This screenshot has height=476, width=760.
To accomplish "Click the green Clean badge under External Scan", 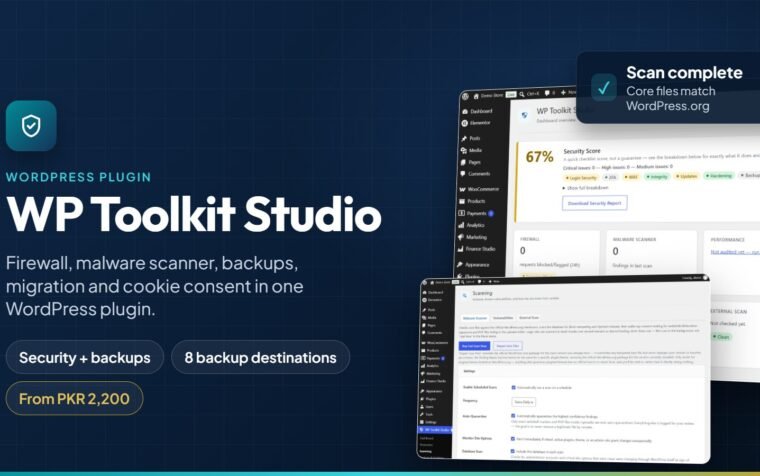I will pyautogui.click(x=721, y=336).
